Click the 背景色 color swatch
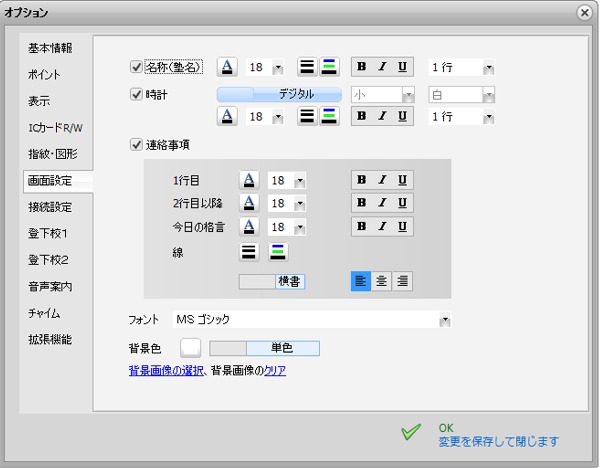600x468 pixels. coord(191,348)
